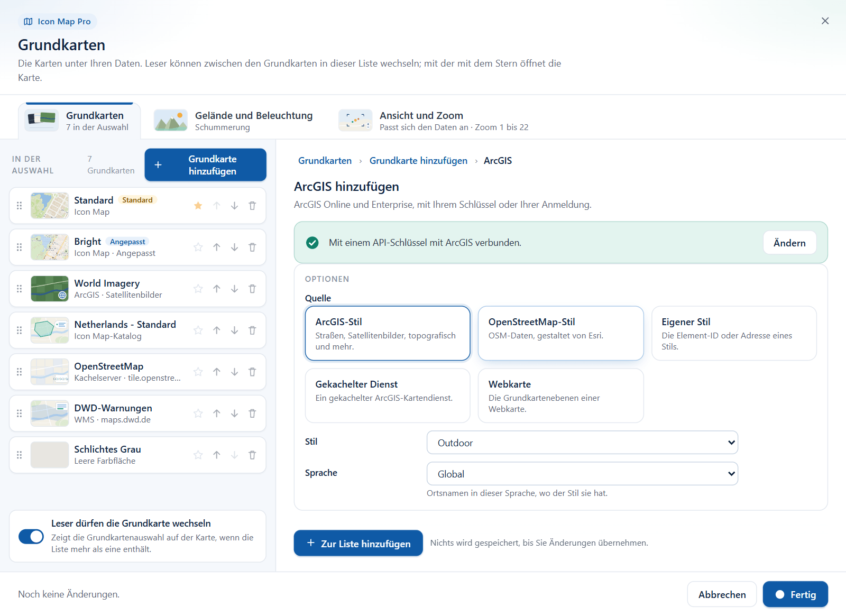Click the Grundkarte hinzufügen button
846x616 pixels.
(x=205, y=165)
